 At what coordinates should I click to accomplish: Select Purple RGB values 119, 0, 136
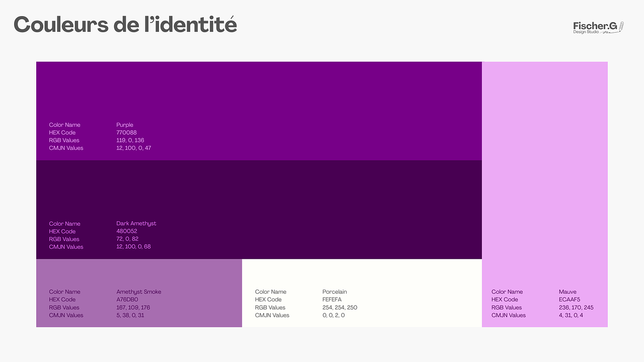pyautogui.click(x=130, y=140)
